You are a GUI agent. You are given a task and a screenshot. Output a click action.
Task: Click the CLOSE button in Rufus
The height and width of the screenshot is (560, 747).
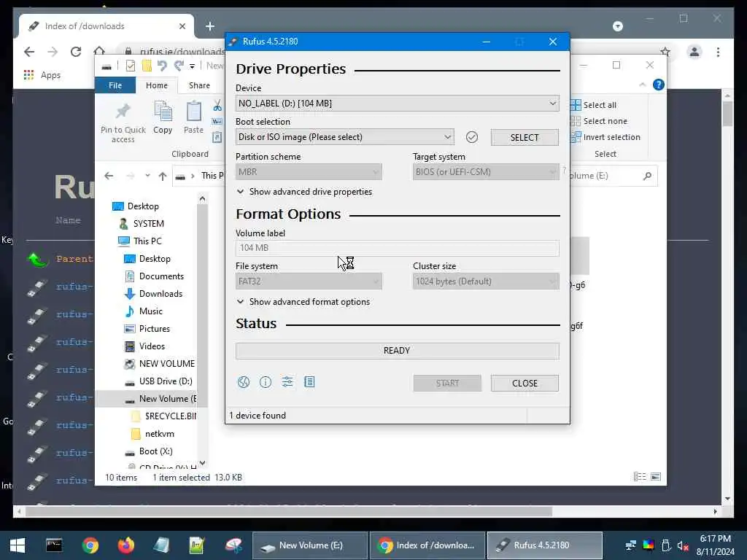525,384
